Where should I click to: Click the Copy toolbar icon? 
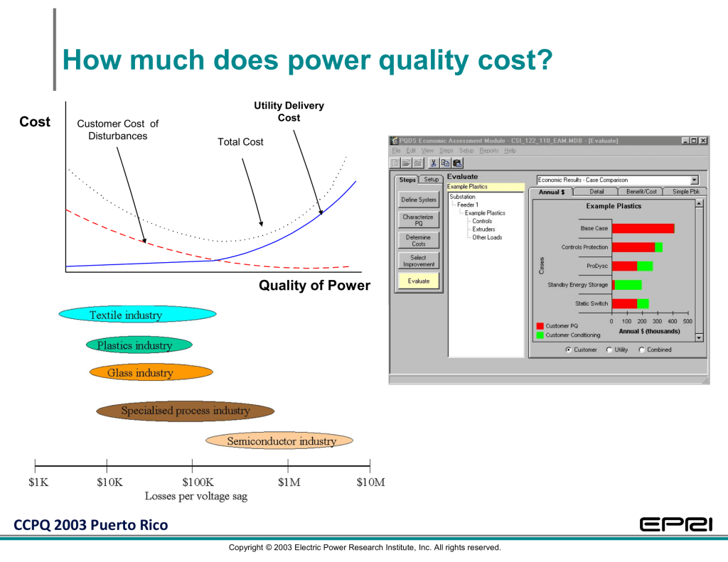[x=444, y=163]
